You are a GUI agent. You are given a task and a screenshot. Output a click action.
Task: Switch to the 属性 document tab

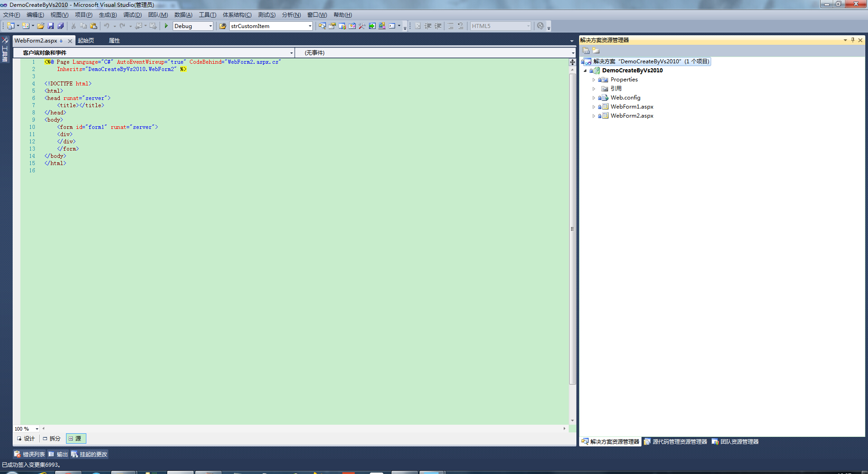click(114, 41)
